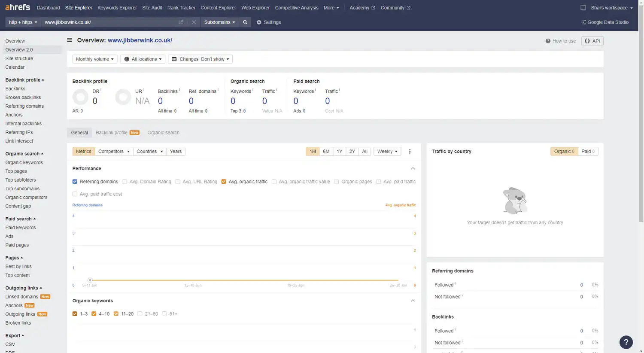Open Keywords Explorer

(117, 8)
